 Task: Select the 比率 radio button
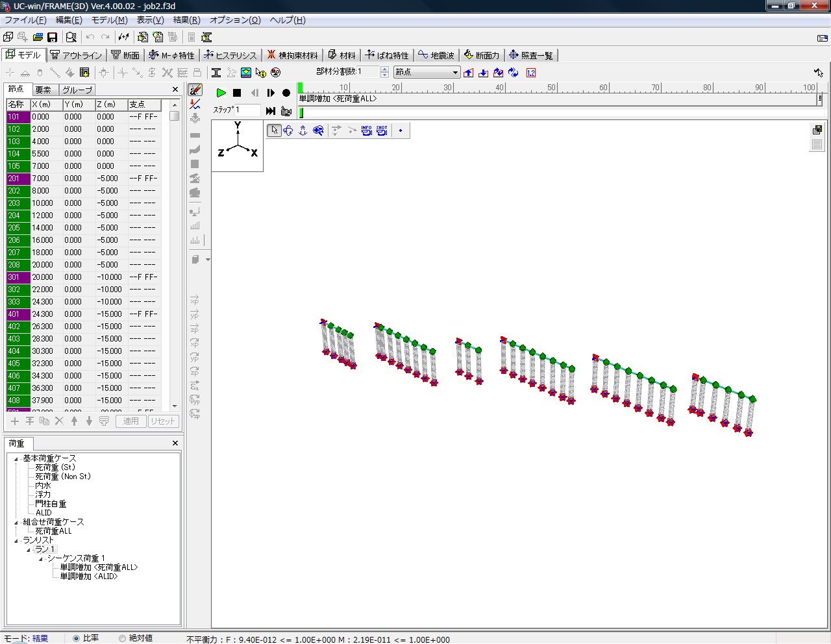(76, 638)
